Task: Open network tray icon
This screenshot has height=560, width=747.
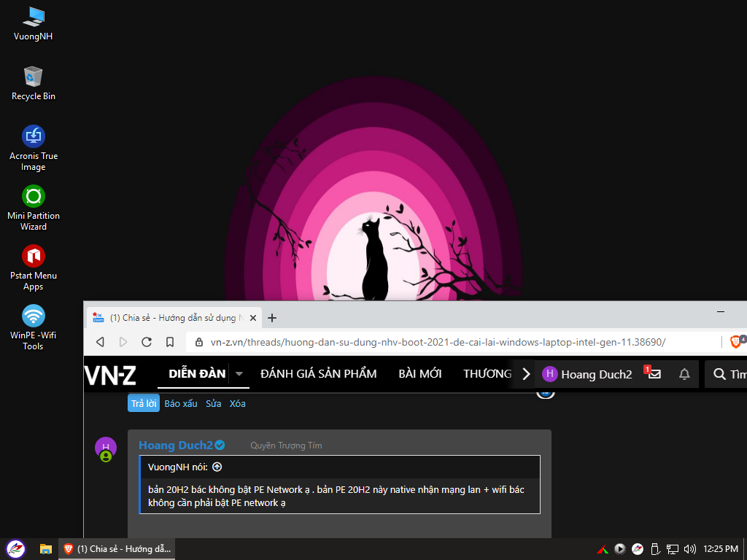Action: pos(672,549)
